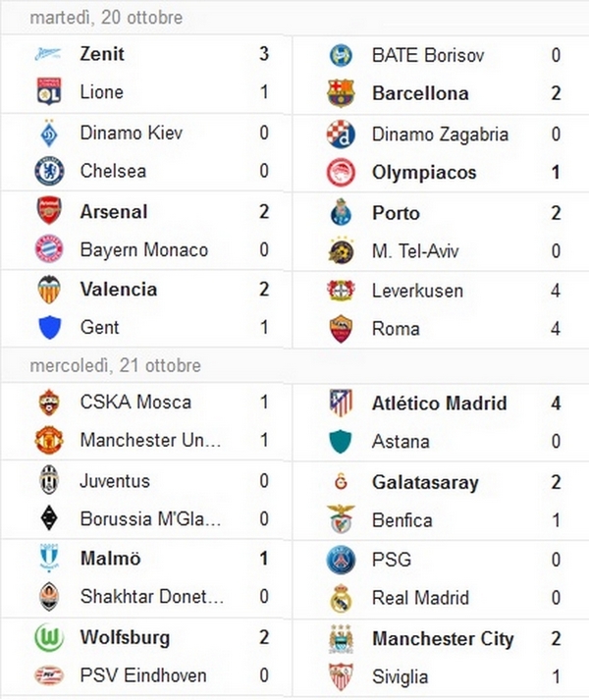Click the Real Madrid crest
Image resolution: width=589 pixels, height=700 pixels.
[x=341, y=598]
